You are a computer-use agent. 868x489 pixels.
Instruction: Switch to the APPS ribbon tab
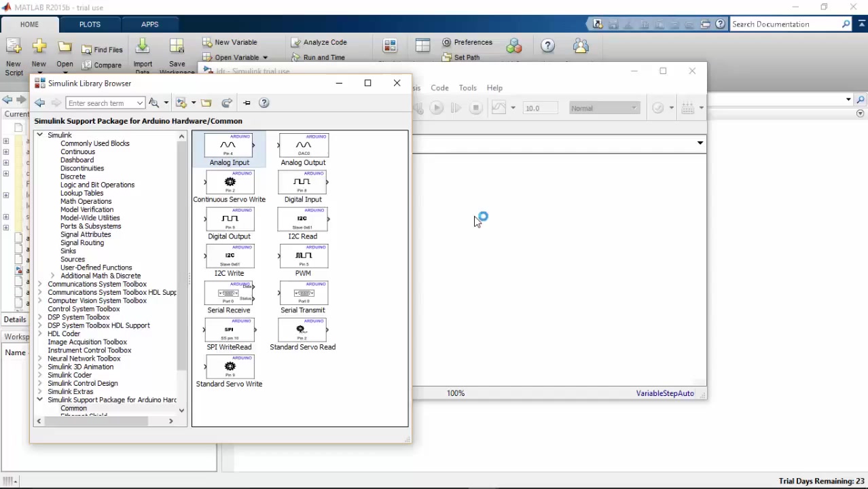[x=149, y=24]
